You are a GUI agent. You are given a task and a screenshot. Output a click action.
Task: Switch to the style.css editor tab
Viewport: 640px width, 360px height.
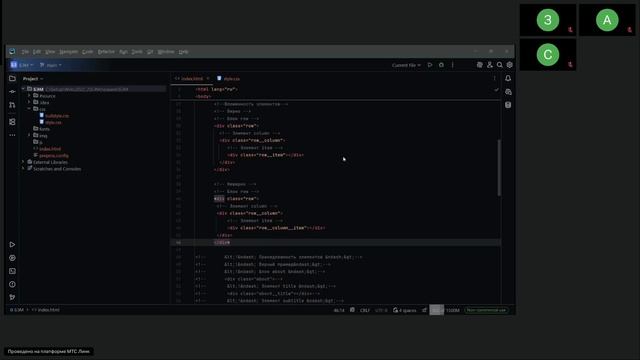(229, 78)
